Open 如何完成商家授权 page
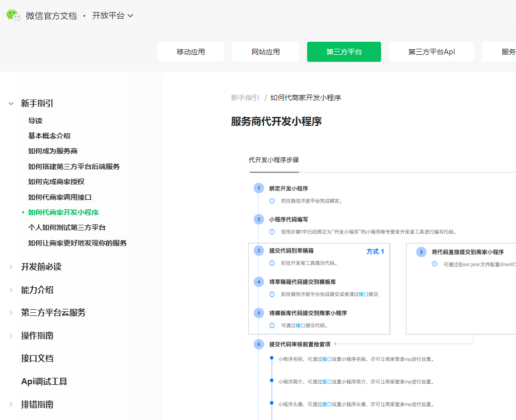Screen dimensions: 516x420 click(x=56, y=182)
